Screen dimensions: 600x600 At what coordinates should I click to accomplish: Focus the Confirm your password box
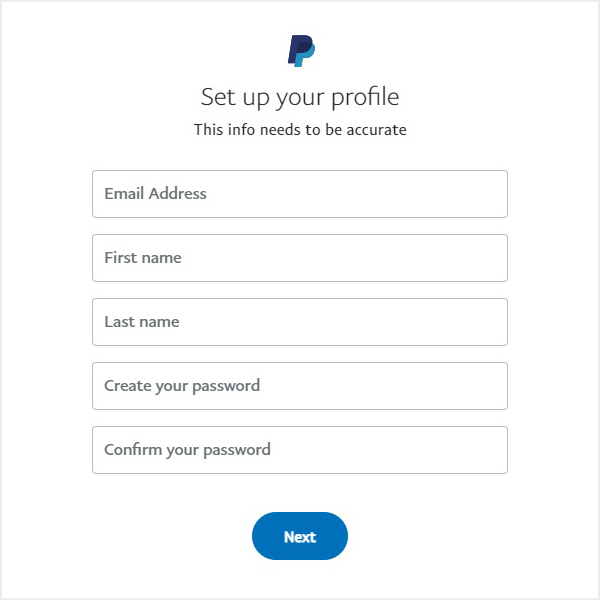(300, 450)
